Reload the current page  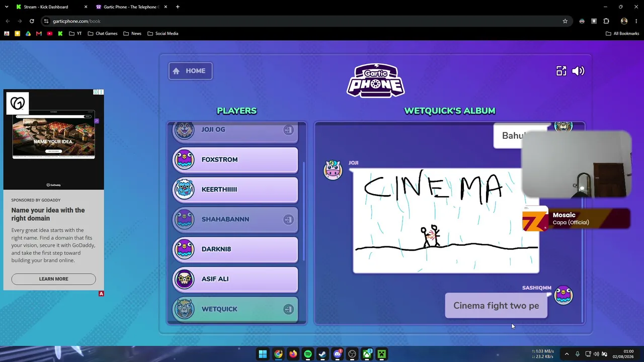[32, 21]
